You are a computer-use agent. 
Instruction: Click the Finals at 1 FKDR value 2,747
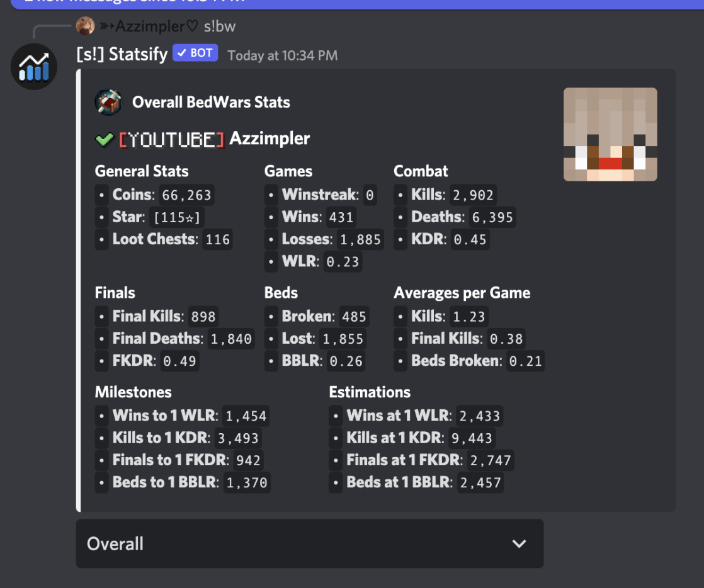tap(491, 461)
